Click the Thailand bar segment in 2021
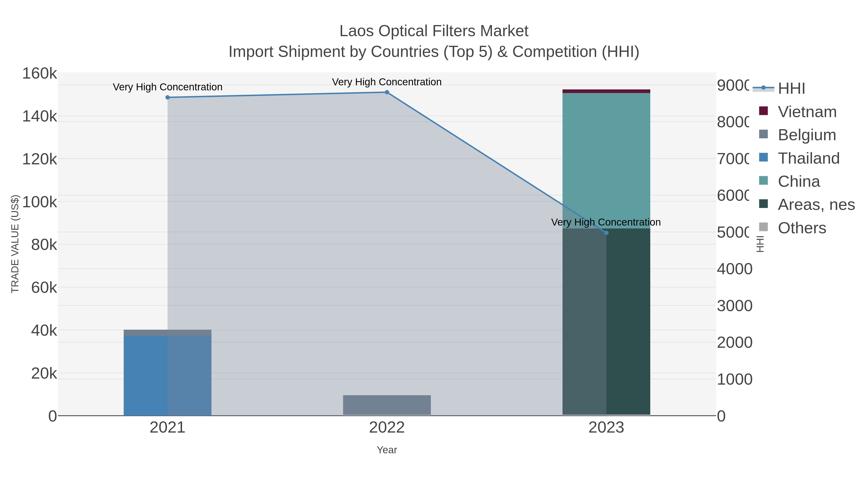The image size is (868, 488). pyautogui.click(x=168, y=375)
